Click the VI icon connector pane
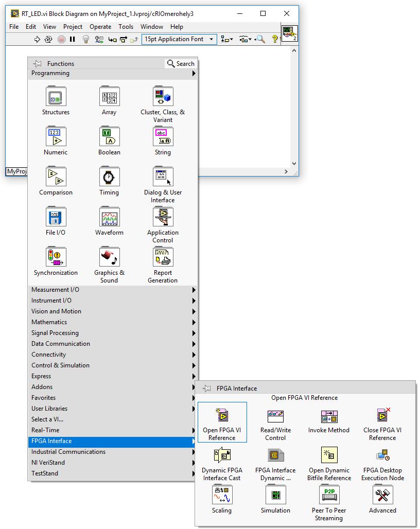420x529 pixels. (290, 33)
